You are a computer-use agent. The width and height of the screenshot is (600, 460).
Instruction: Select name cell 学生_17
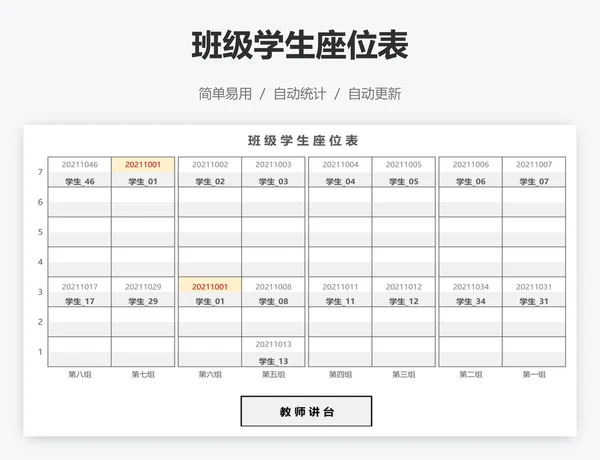pyautogui.click(x=80, y=301)
